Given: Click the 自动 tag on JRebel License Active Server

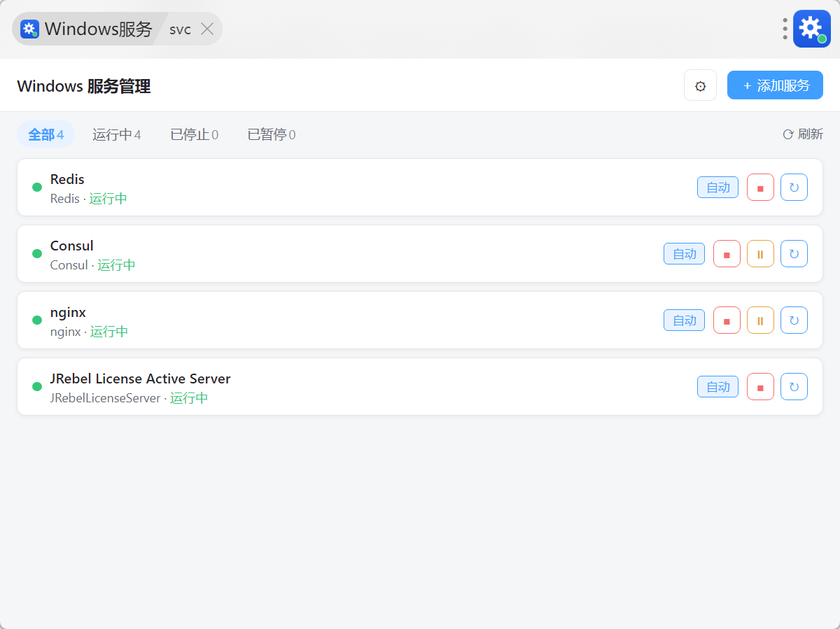Looking at the screenshot, I should (717, 387).
